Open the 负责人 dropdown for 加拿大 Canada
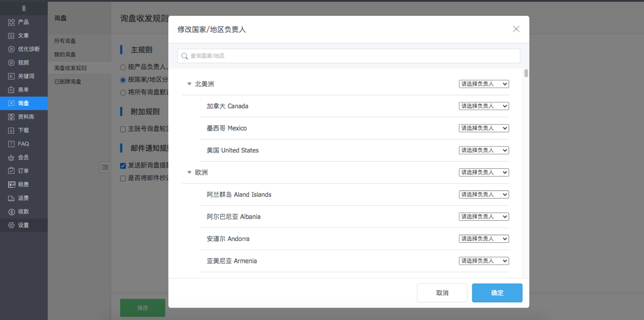 [x=483, y=106]
